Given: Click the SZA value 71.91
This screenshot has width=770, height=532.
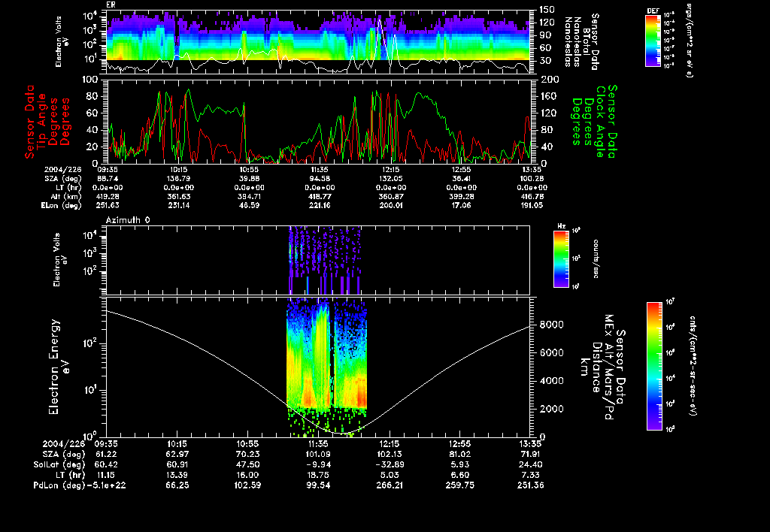Looking at the screenshot, I should click(530, 454).
